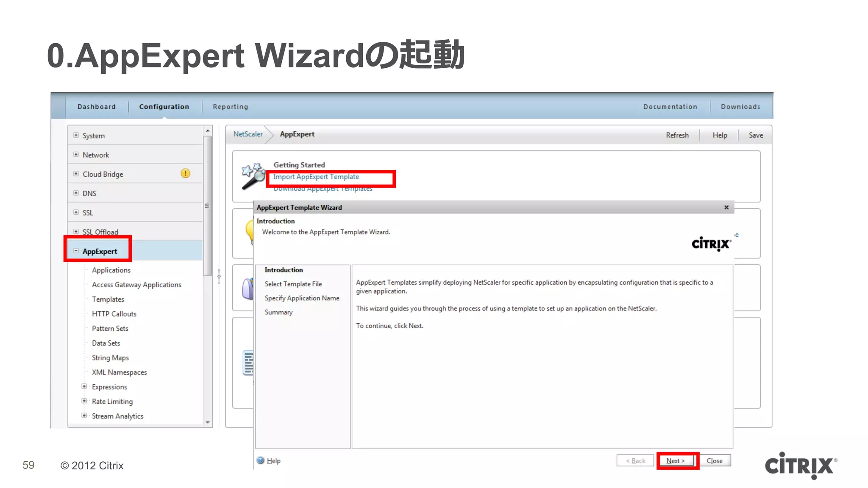Expand the Network tree node
The image size is (868, 488).
coord(76,155)
